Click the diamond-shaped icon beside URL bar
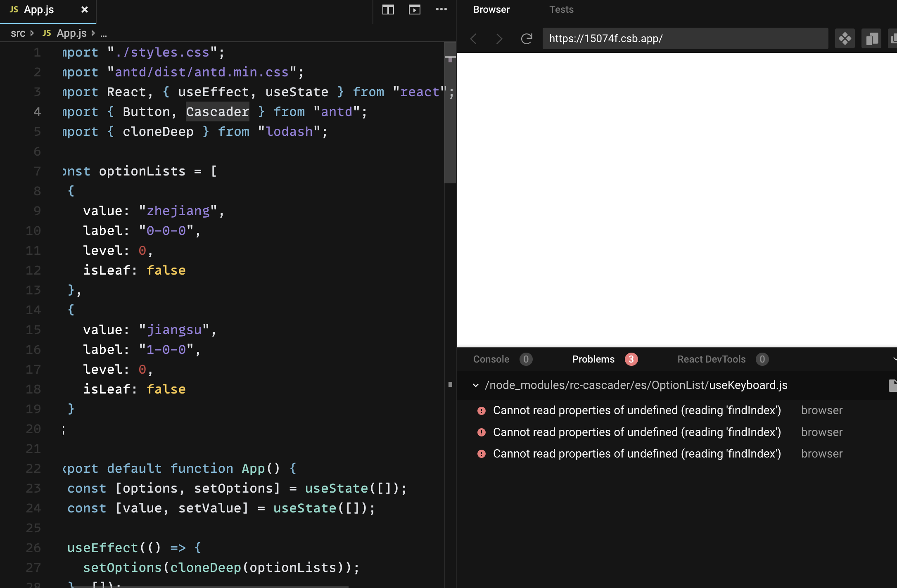Viewport: 897px width, 588px height. (x=845, y=39)
